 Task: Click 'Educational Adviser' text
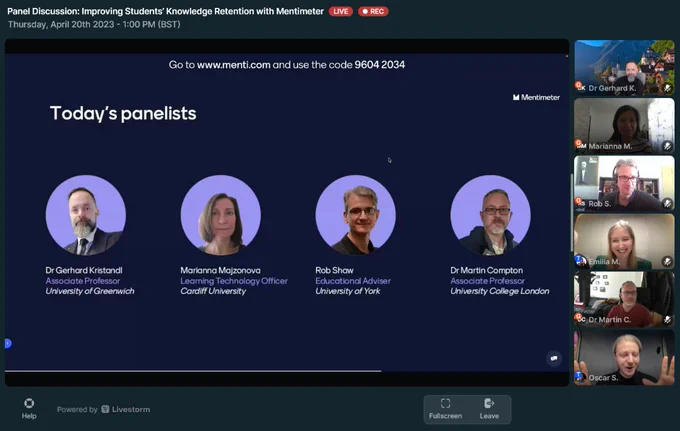353,281
